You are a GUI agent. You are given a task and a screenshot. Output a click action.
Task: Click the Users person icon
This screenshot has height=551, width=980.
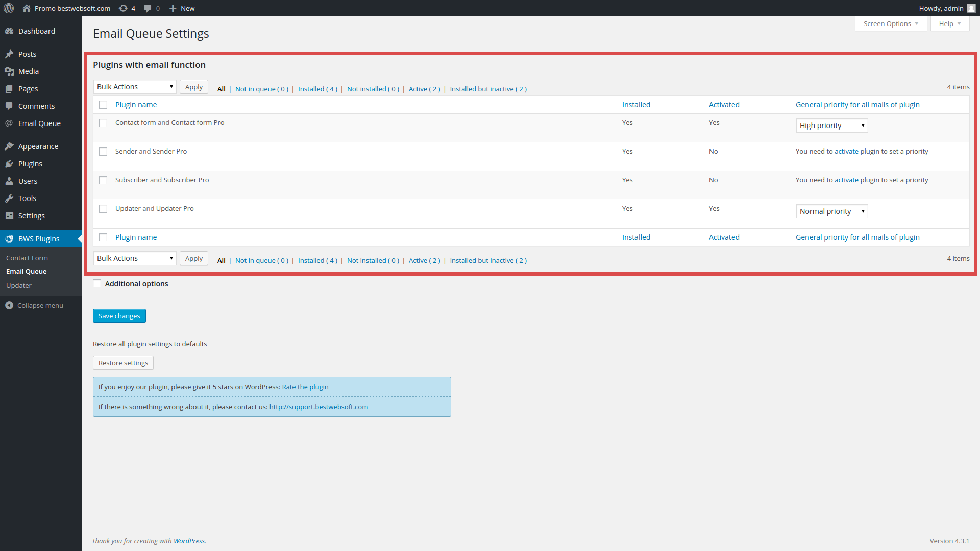click(x=9, y=181)
